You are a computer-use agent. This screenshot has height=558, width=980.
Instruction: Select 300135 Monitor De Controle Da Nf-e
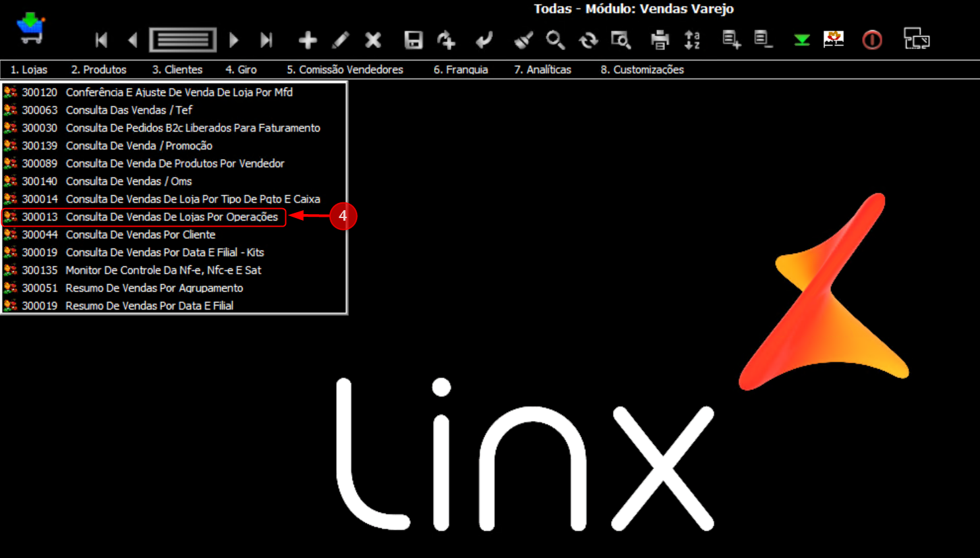[x=174, y=270]
